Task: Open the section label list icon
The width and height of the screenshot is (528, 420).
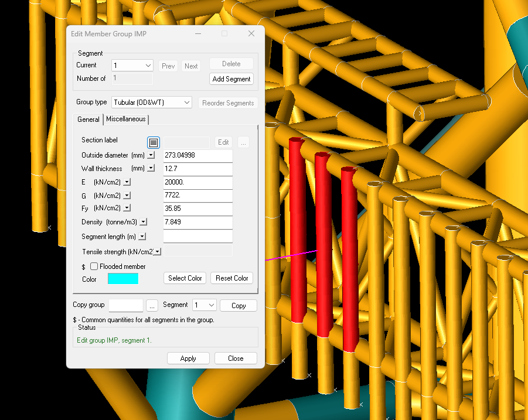Action: point(153,142)
